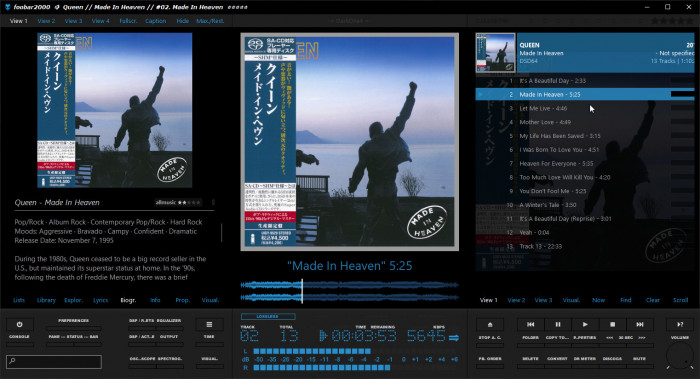
Task: Click Clear in the playlist panel tabs
Action: coord(653,300)
